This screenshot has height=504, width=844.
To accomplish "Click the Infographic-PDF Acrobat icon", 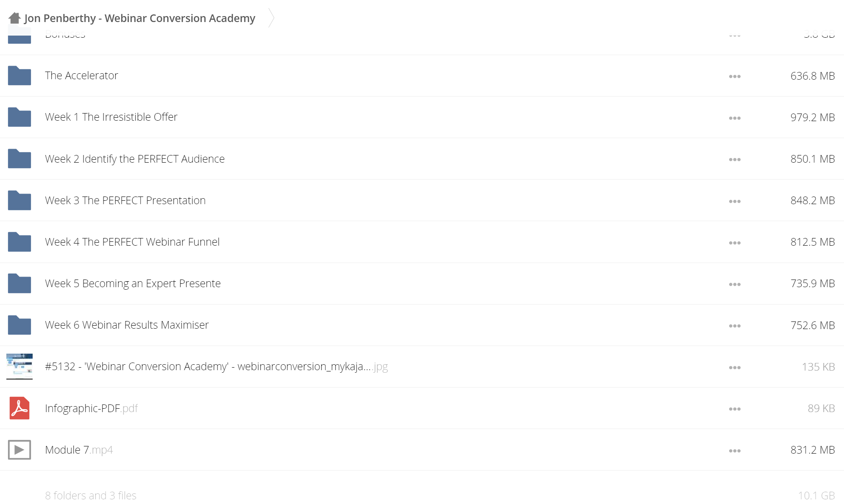I will point(19,408).
